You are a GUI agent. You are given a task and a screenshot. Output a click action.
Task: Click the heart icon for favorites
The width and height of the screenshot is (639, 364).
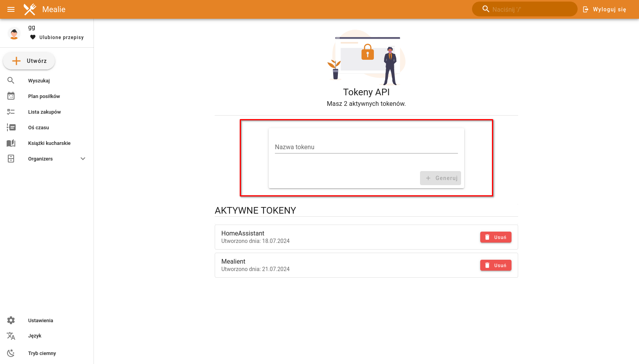(33, 37)
